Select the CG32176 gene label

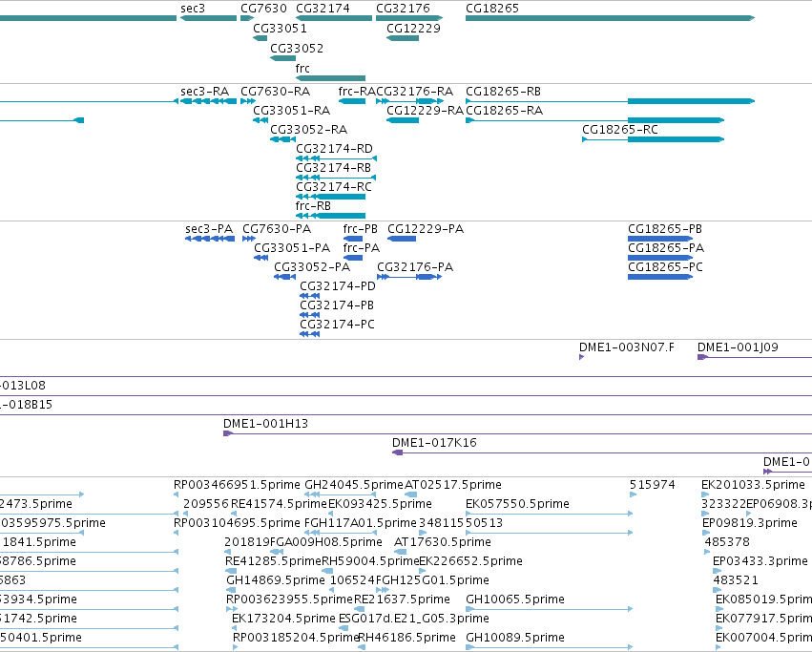tap(403, 9)
